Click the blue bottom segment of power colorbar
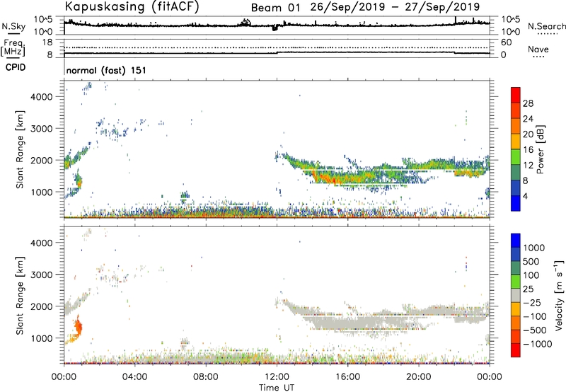The width and height of the screenshot is (566, 392). (x=516, y=203)
